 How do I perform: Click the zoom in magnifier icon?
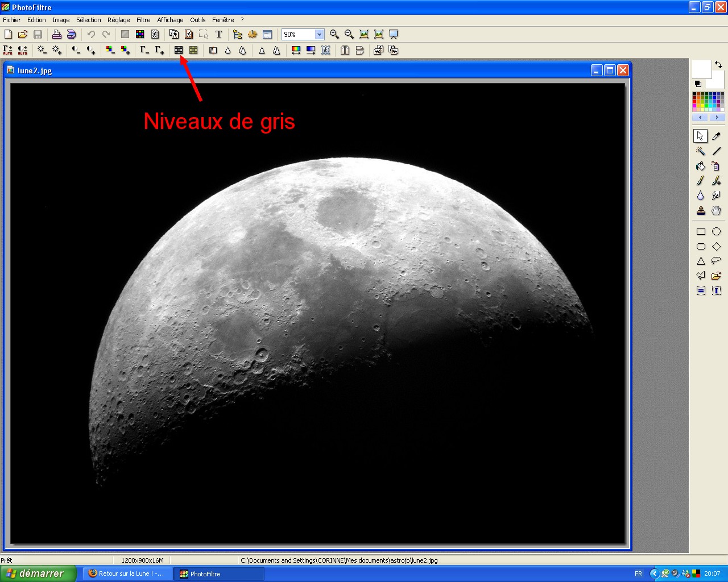pos(334,35)
